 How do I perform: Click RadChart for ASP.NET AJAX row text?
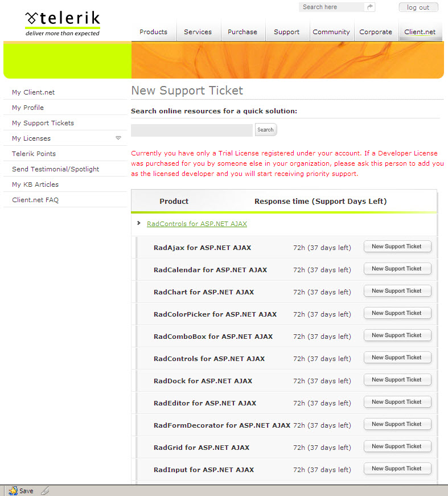(x=204, y=292)
